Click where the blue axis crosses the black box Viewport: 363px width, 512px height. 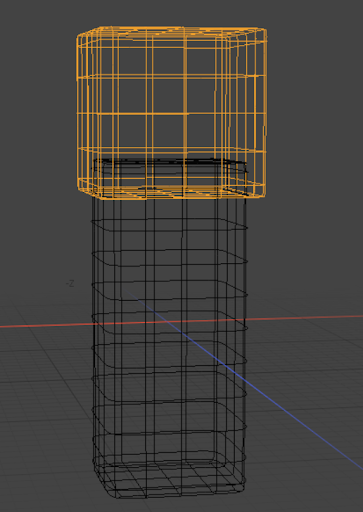pyautogui.click(x=213, y=357)
